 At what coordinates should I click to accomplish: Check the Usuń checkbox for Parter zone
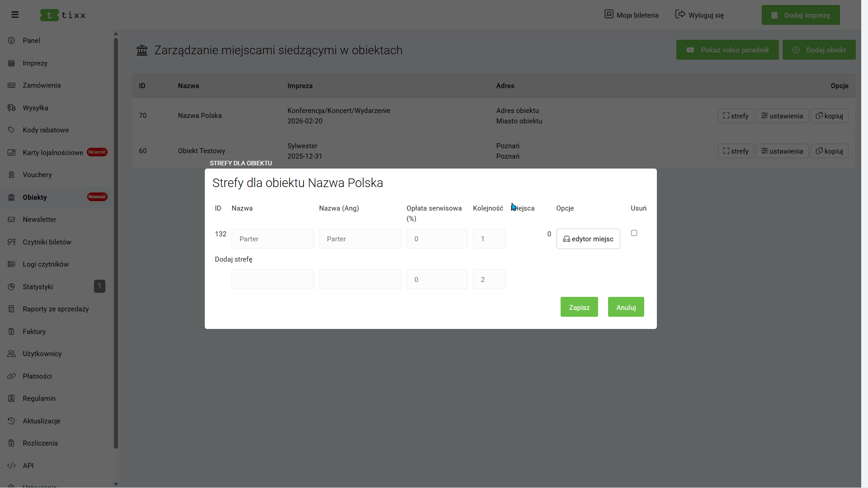point(634,233)
